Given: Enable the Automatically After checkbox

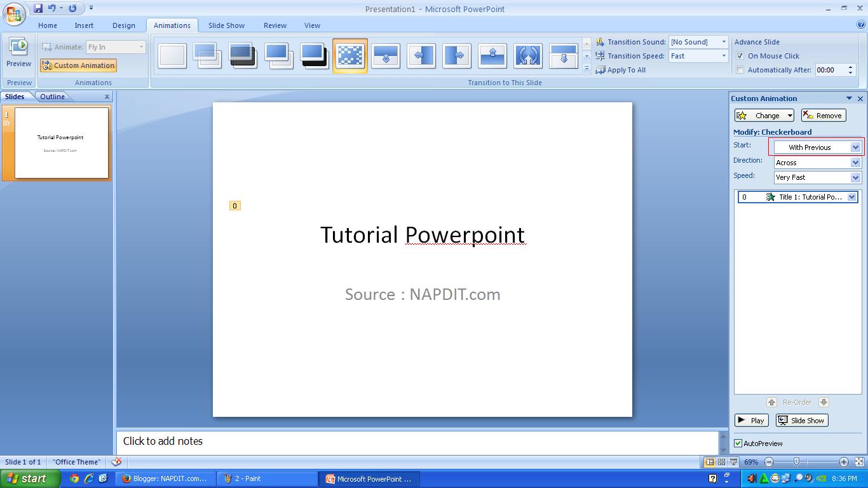Looking at the screenshot, I should [740, 70].
